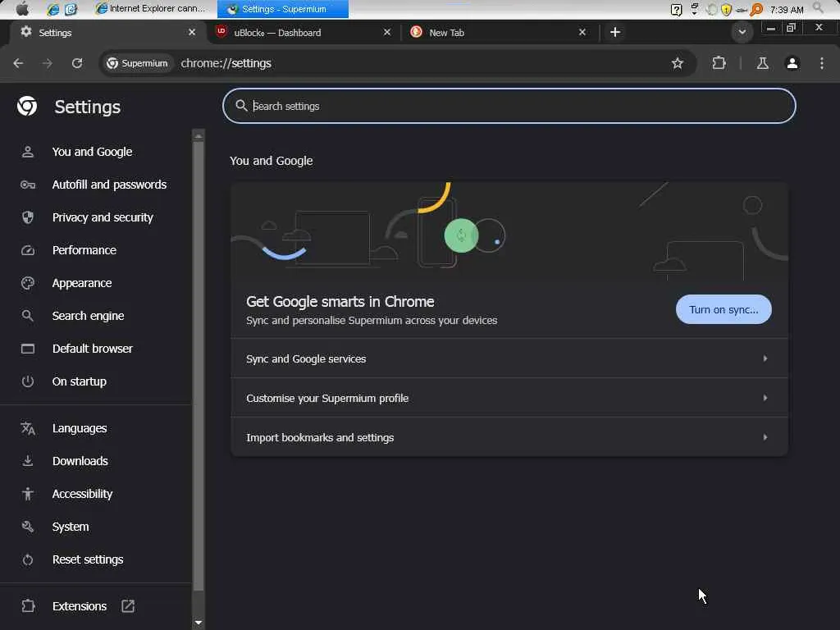Bookmark this page with star icon
Viewport: 840px width, 630px height.
[677, 63]
